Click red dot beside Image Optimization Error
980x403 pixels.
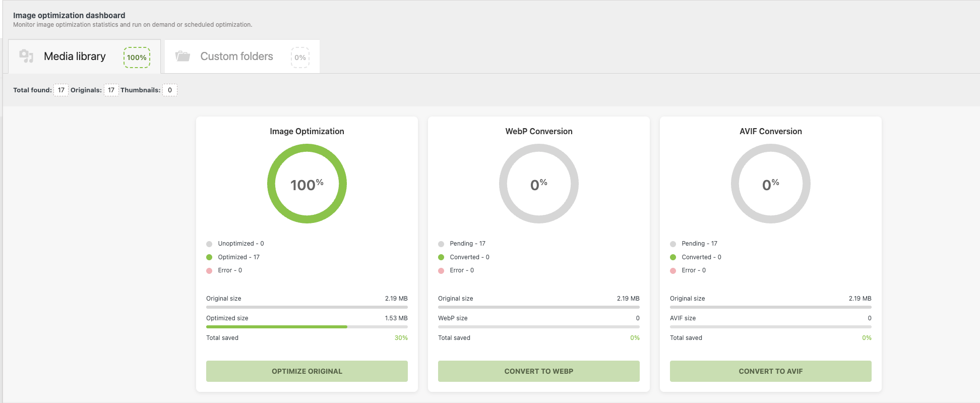(x=209, y=271)
